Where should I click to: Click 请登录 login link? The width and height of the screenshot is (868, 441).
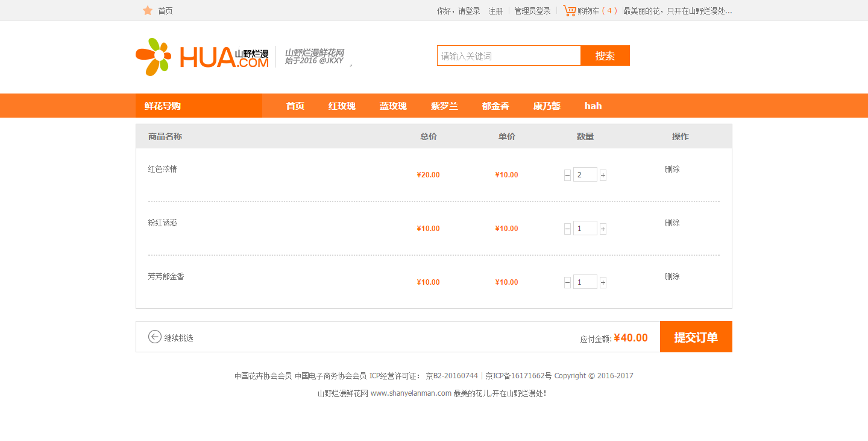(470, 11)
